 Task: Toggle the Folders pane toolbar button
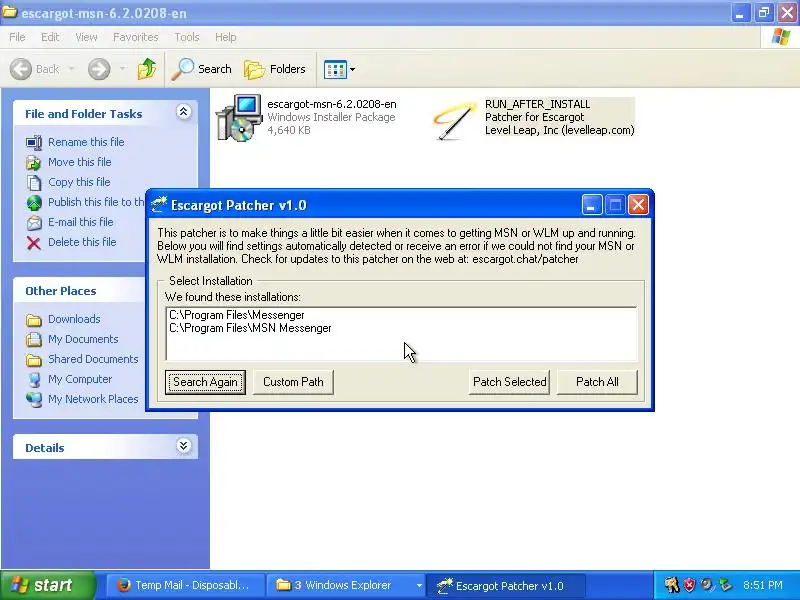pyautogui.click(x=275, y=69)
